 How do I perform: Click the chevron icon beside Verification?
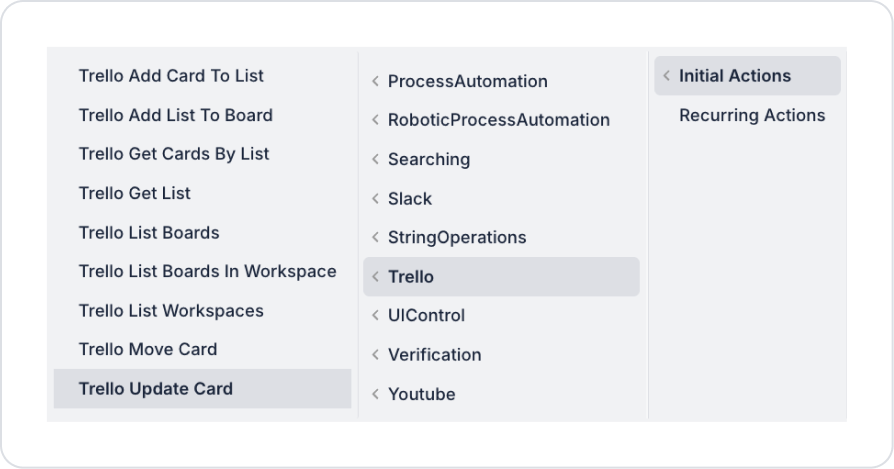375,355
